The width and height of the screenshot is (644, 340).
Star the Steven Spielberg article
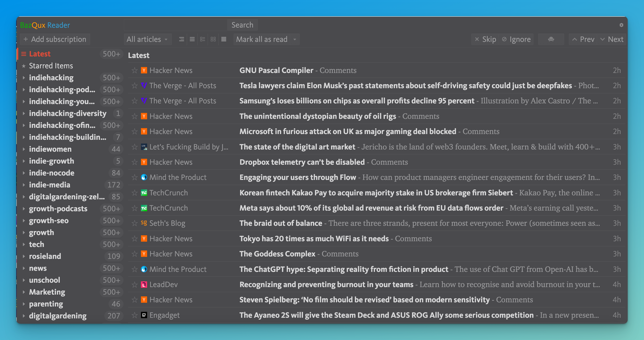(135, 300)
